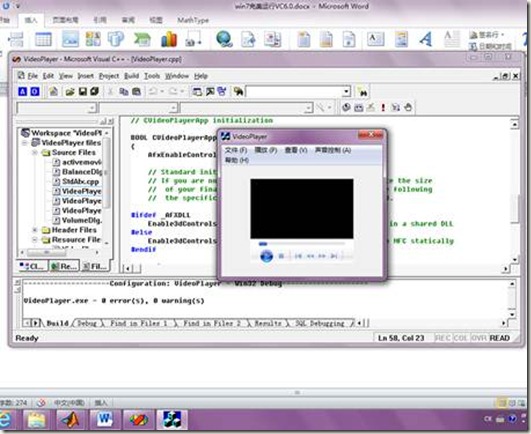Switch to the MathType tab in Word
Screen dimensions: 531x434
(193, 20)
